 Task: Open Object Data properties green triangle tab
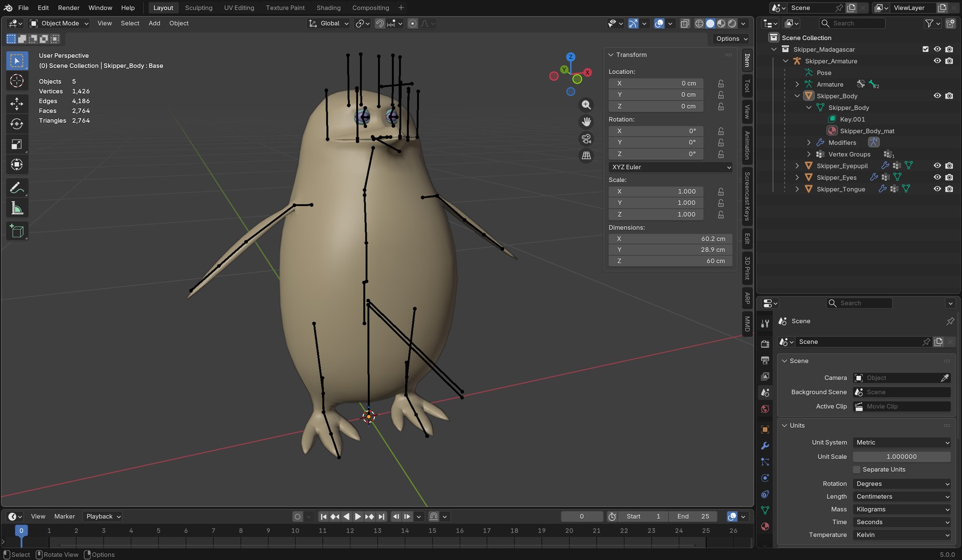765,510
